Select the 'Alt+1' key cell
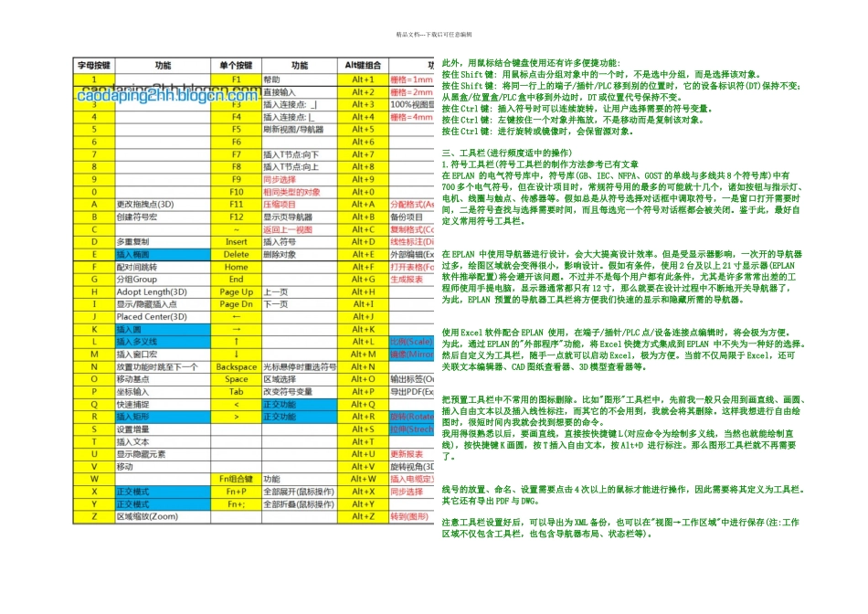Screen dimensions: 868x614 point(363,79)
